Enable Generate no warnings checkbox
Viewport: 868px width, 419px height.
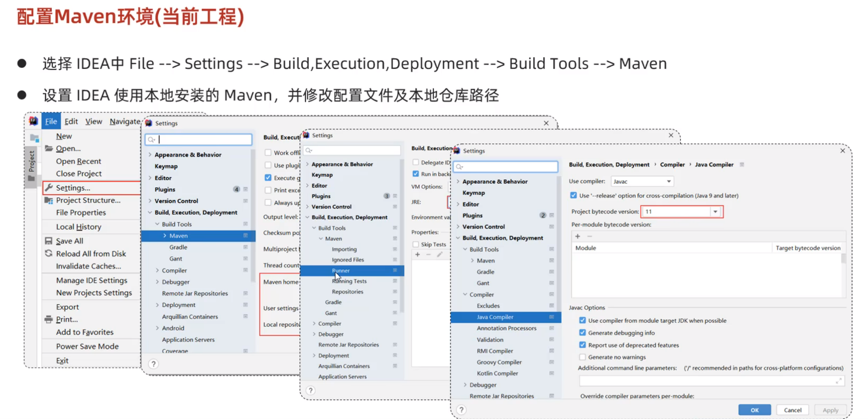[582, 357]
